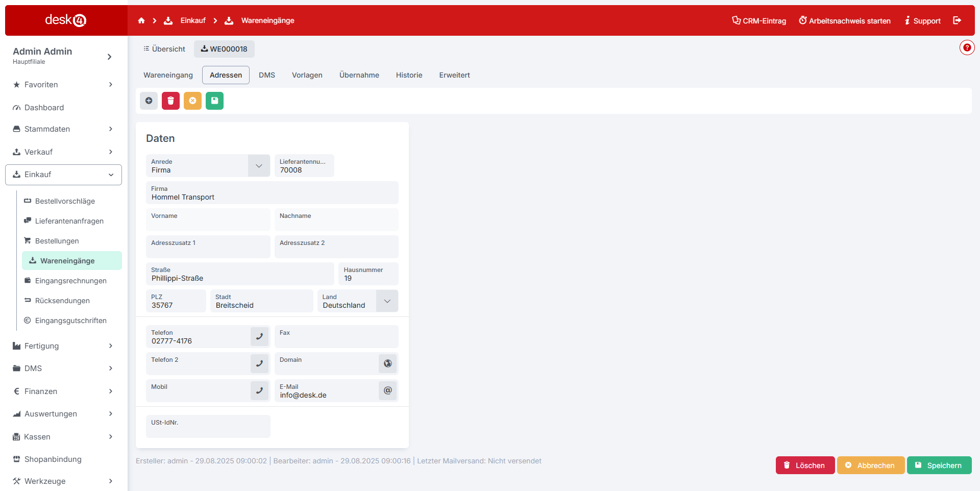This screenshot has height=491, width=980.
Task: Open the Land country dropdown
Action: click(387, 301)
